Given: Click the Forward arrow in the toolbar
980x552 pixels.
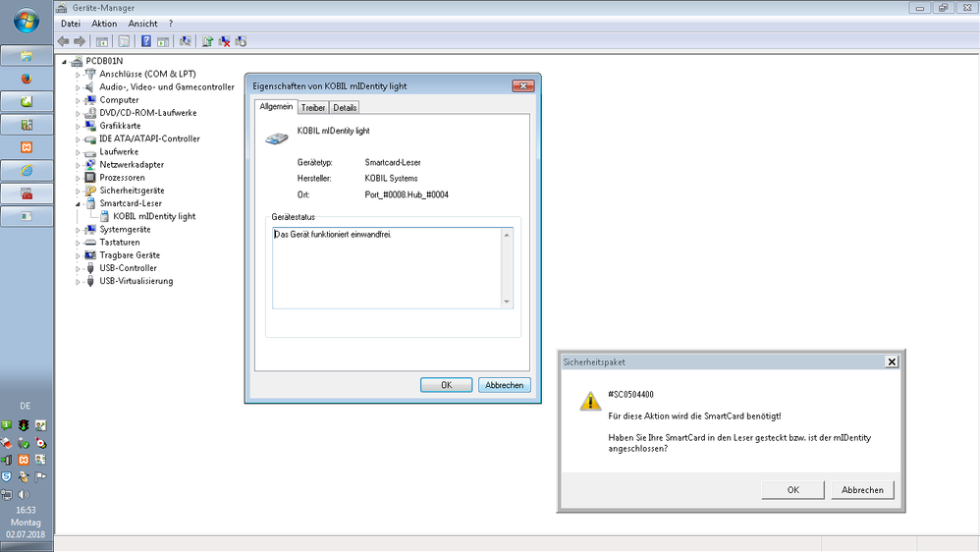Looking at the screenshot, I should click(x=80, y=41).
